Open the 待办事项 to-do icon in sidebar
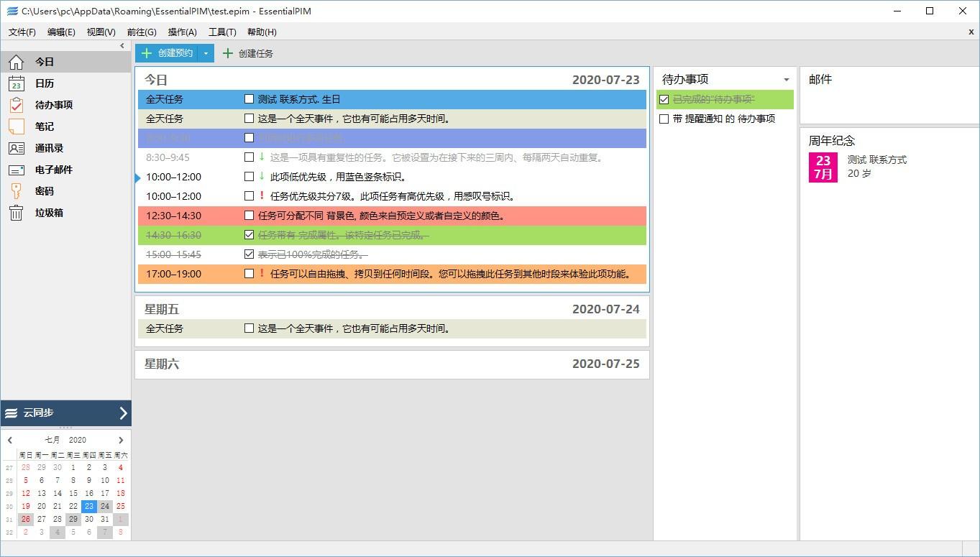The height and width of the screenshot is (557, 980). pyautogui.click(x=16, y=105)
